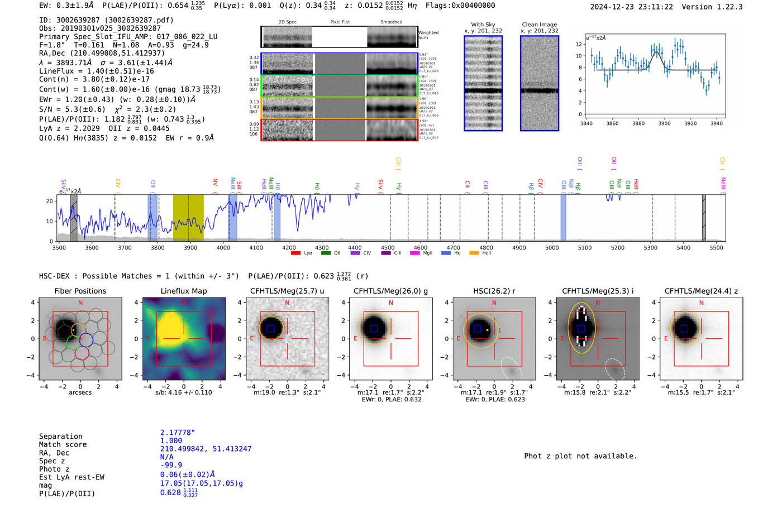Select the Clean Image 2D cutout

(x=540, y=83)
